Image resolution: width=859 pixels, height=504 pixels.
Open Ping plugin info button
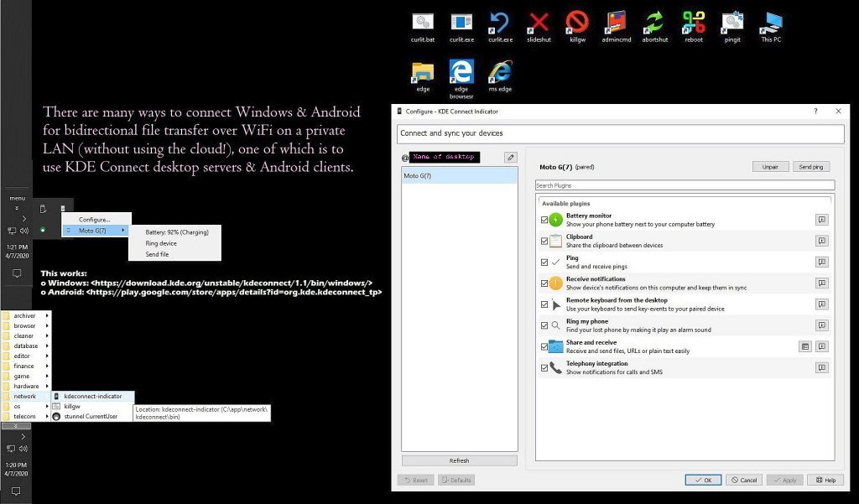coord(822,262)
